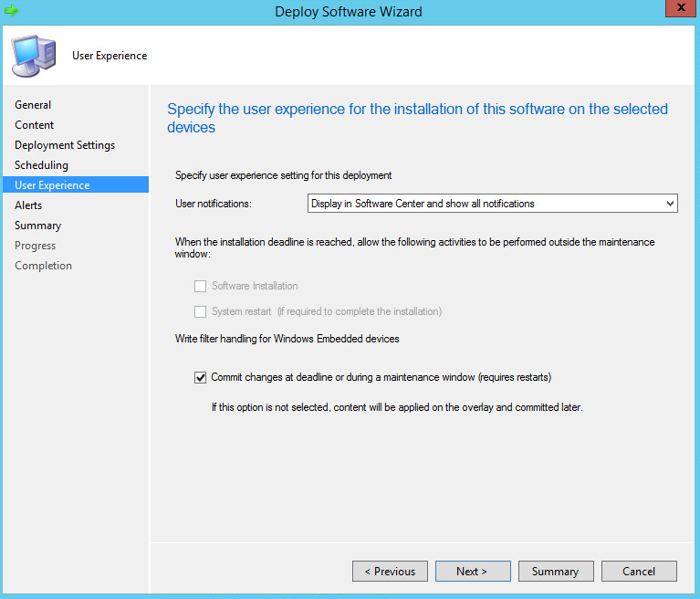The width and height of the screenshot is (700, 599).
Task: Select the Progress step in sidebar
Action: 36,246
